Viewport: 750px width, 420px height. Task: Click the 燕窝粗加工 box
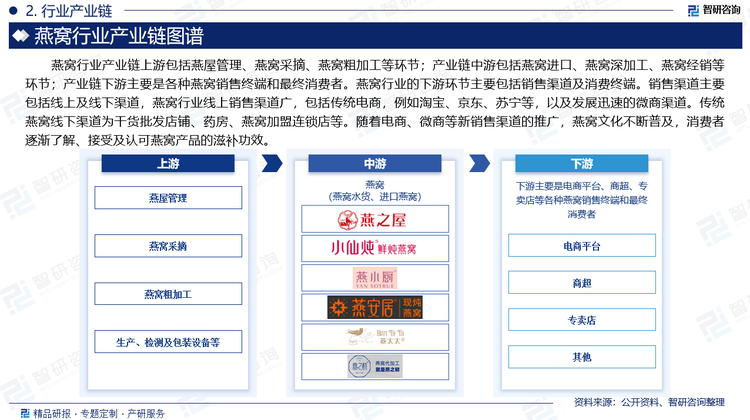[168, 294]
